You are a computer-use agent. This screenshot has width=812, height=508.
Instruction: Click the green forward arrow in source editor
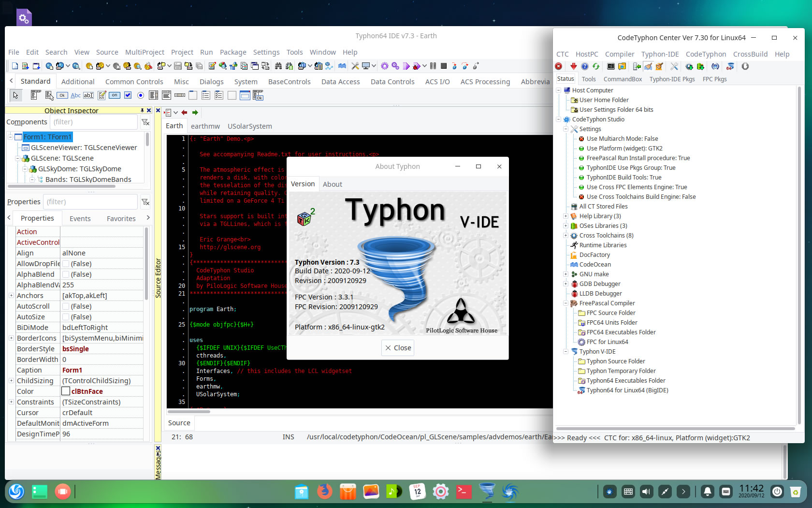click(x=195, y=112)
